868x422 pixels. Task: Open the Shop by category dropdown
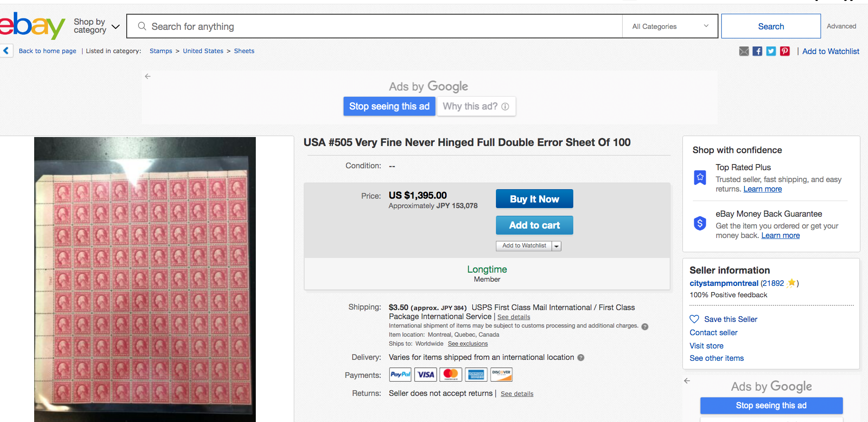[x=96, y=26]
